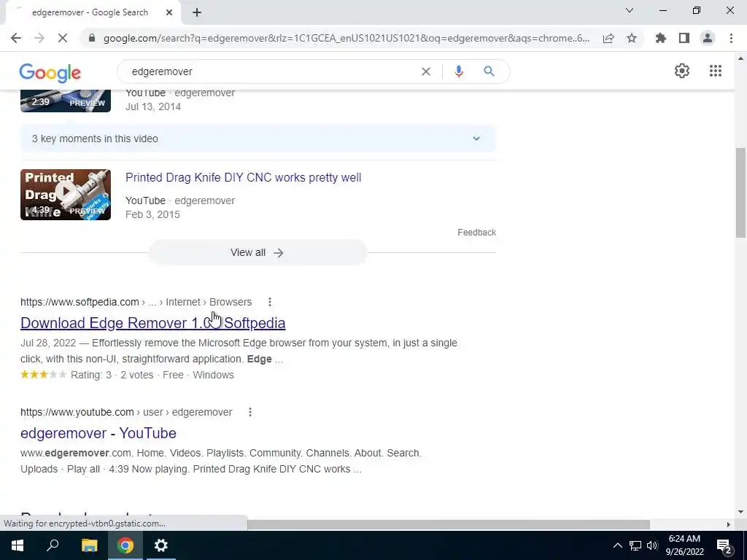Open options for the YouTube channel result
The height and width of the screenshot is (560, 747).
[x=250, y=412]
